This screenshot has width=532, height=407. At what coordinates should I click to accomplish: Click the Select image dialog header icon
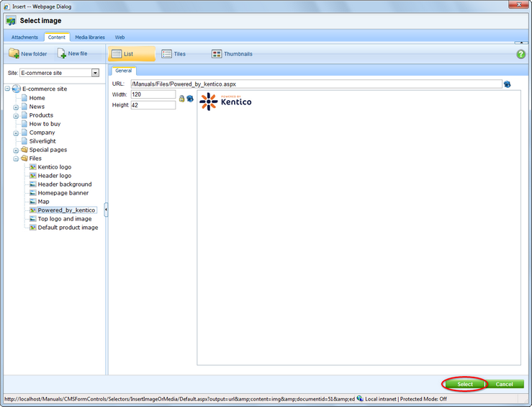coord(11,21)
